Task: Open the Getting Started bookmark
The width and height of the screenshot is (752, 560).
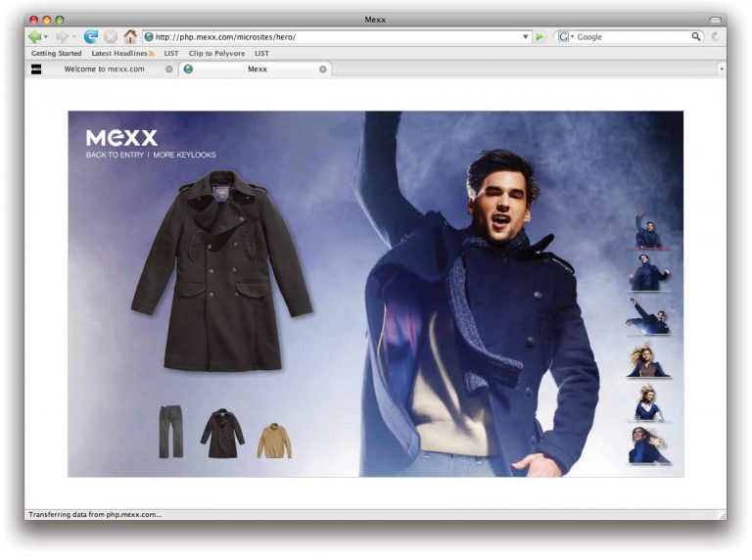Action: pyautogui.click(x=57, y=53)
